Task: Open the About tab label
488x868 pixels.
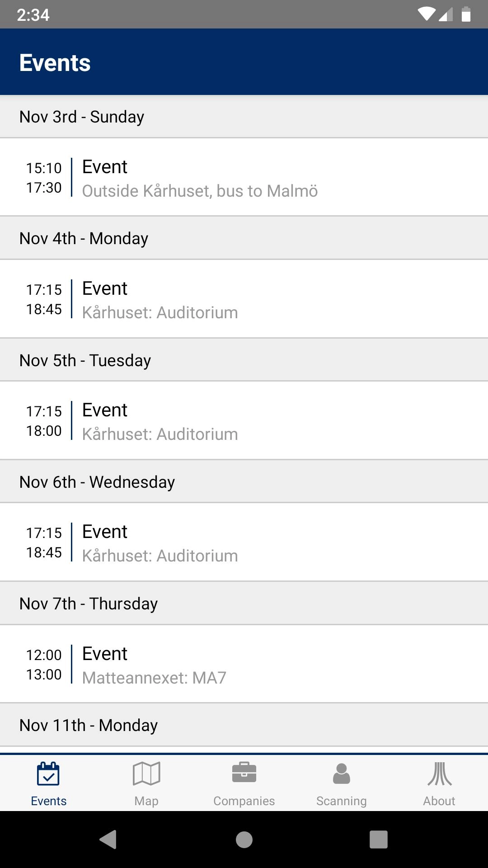Action: 439,801
